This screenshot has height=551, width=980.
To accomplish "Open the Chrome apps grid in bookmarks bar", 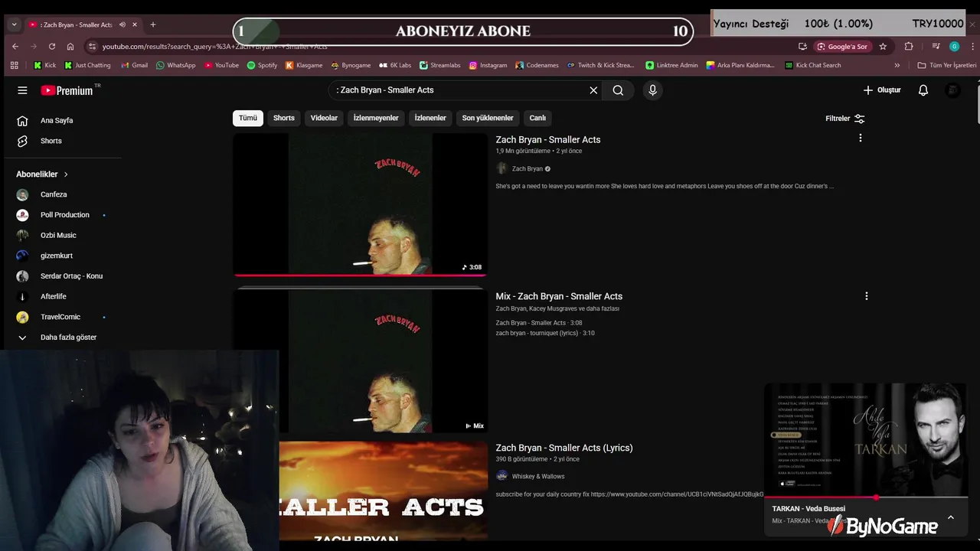I will coord(15,65).
